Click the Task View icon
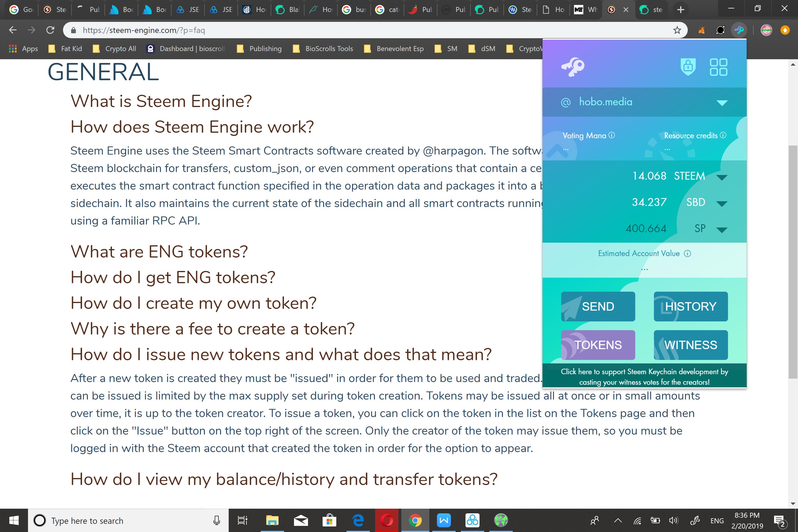 coord(242,520)
